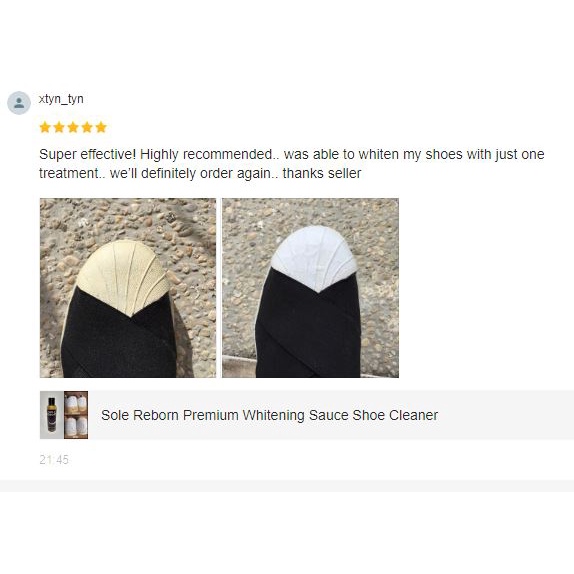Open Sole Reborn Premium Whitening Sauce product link

click(x=269, y=415)
